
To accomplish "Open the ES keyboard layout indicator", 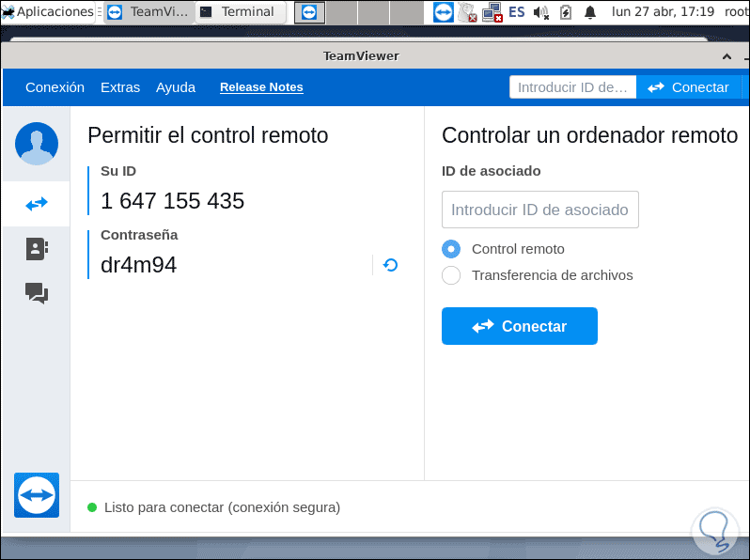I will pyautogui.click(x=517, y=12).
